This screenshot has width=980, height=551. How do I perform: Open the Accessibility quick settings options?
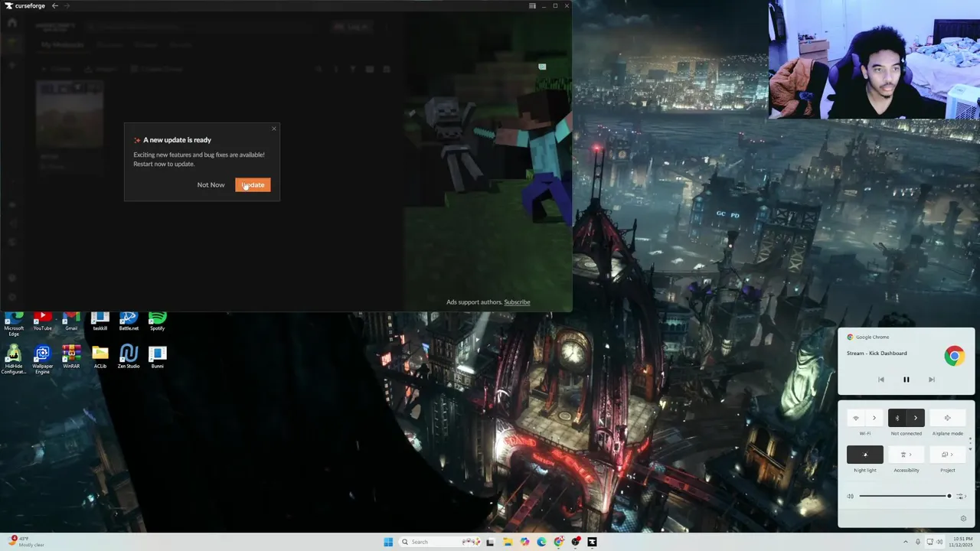point(906,455)
